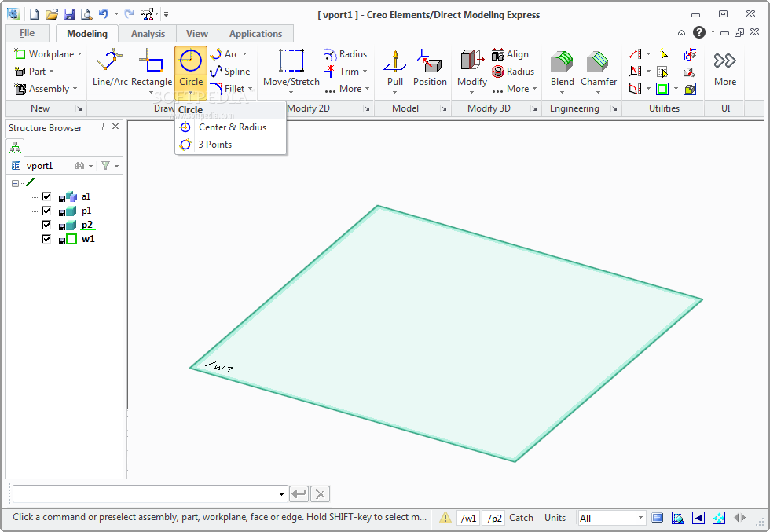Collapse the root tree node
The width and height of the screenshot is (770, 532).
(x=15, y=183)
